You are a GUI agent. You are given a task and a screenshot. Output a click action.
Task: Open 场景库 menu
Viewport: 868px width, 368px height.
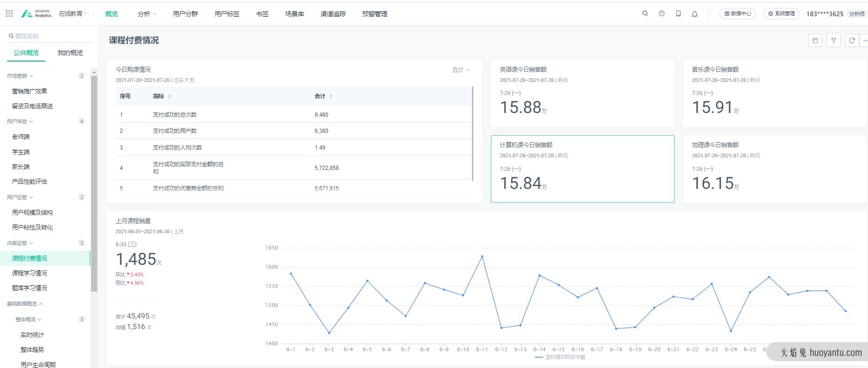(295, 14)
